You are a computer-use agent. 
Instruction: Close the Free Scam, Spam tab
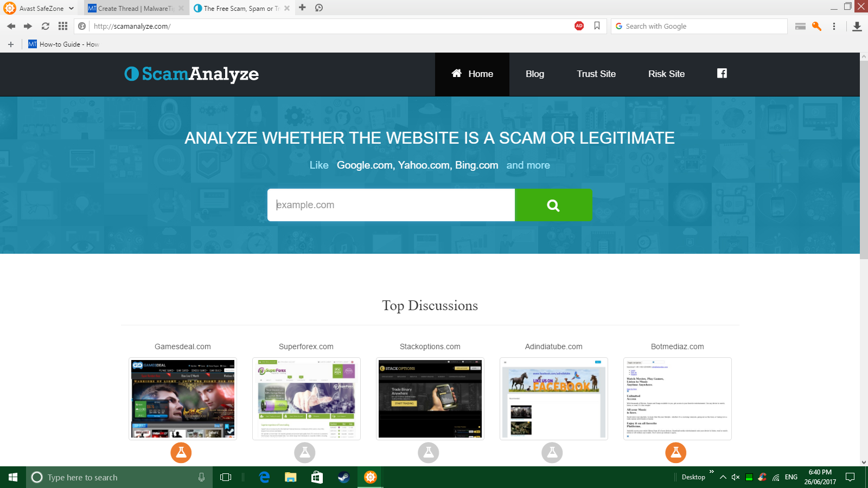(287, 8)
